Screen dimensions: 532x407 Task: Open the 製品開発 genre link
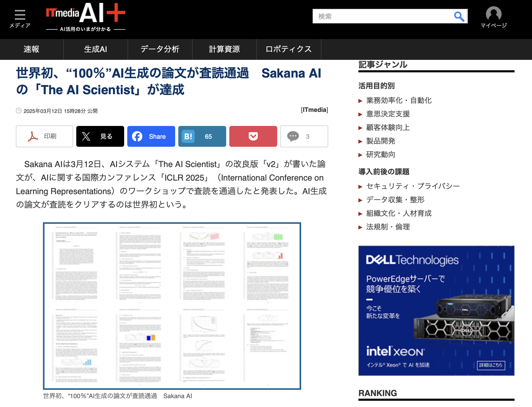click(381, 141)
